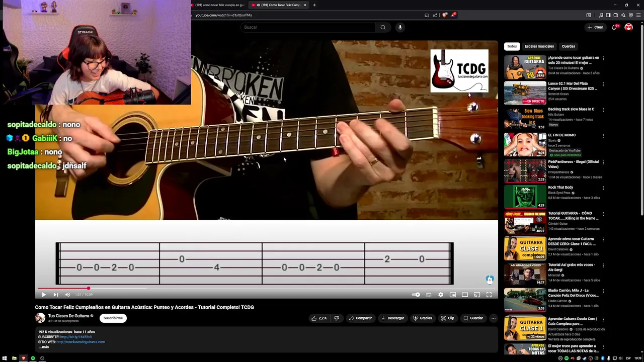Viewport: 644px width, 362px height.
Task: Click the Brave shields icon in address bar
Action: 445,15
